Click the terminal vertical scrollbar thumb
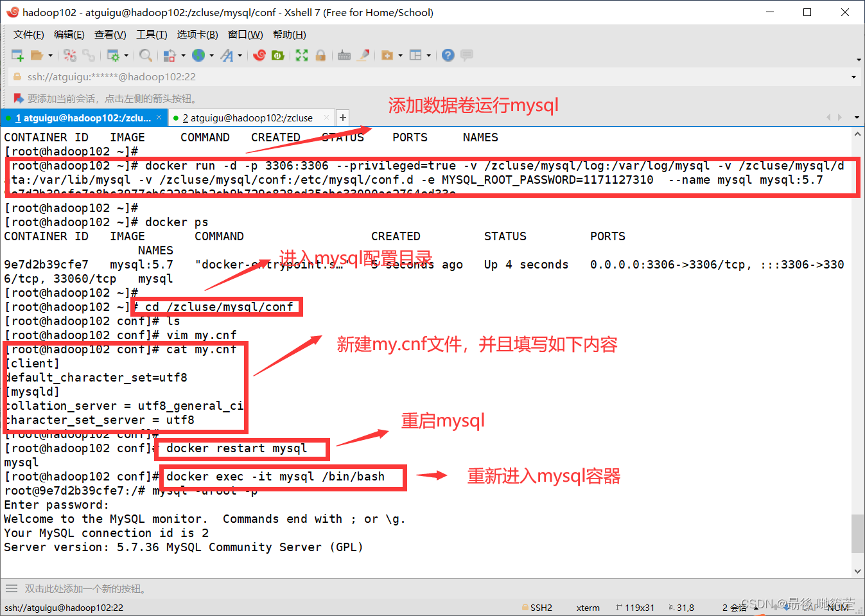Image resolution: width=865 pixels, height=616 pixels. (x=857, y=533)
